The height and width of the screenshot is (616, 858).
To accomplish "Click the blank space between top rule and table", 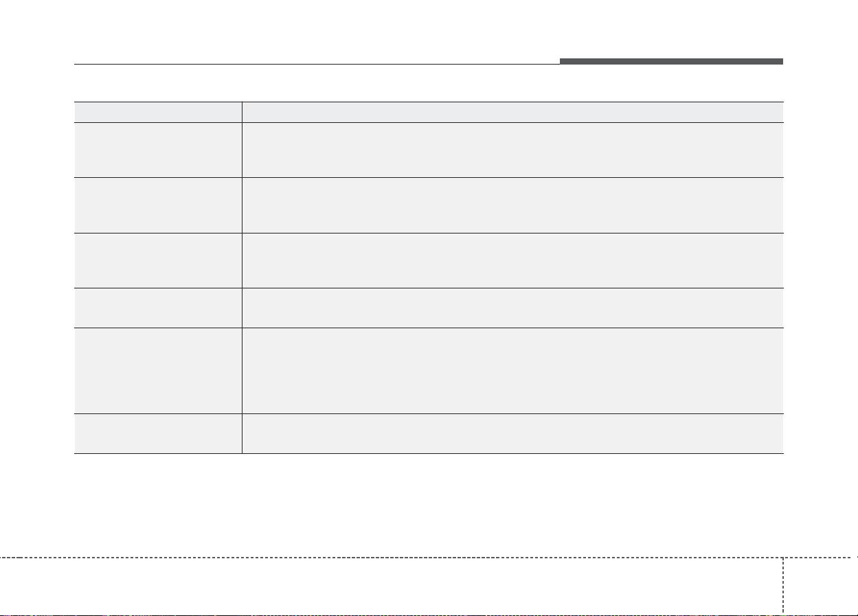I will coord(429,83).
